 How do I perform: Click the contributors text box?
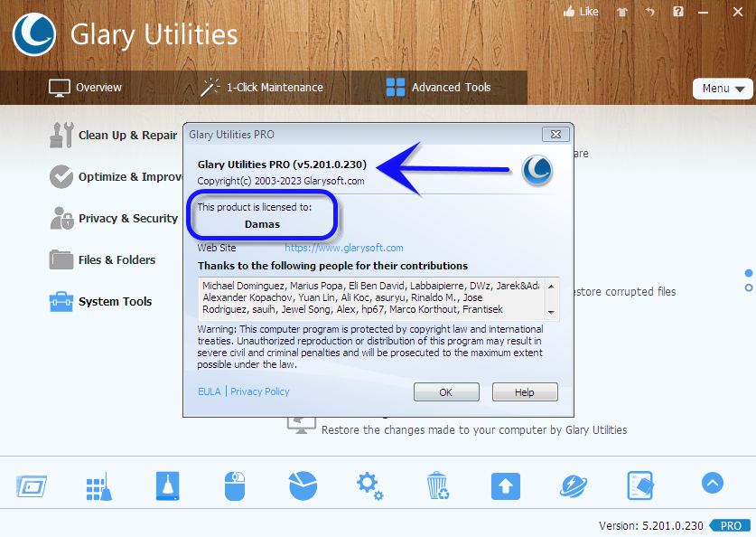tap(378, 298)
